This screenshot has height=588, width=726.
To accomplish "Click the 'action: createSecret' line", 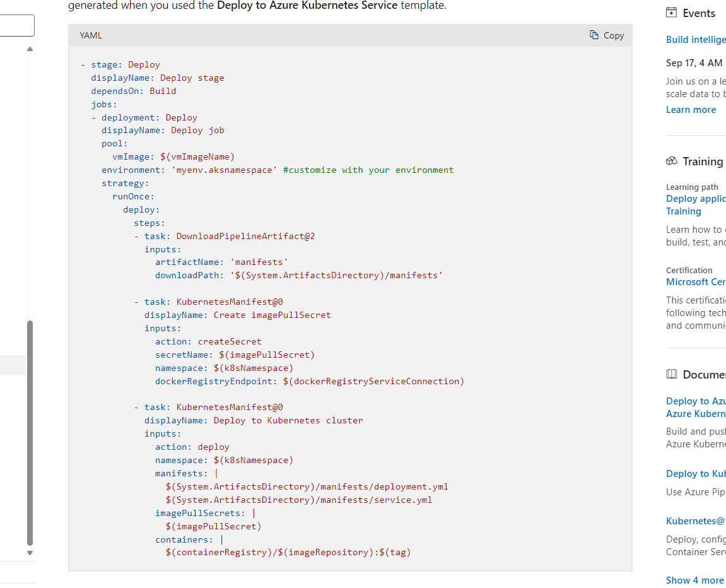I will pyautogui.click(x=208, y=341).
